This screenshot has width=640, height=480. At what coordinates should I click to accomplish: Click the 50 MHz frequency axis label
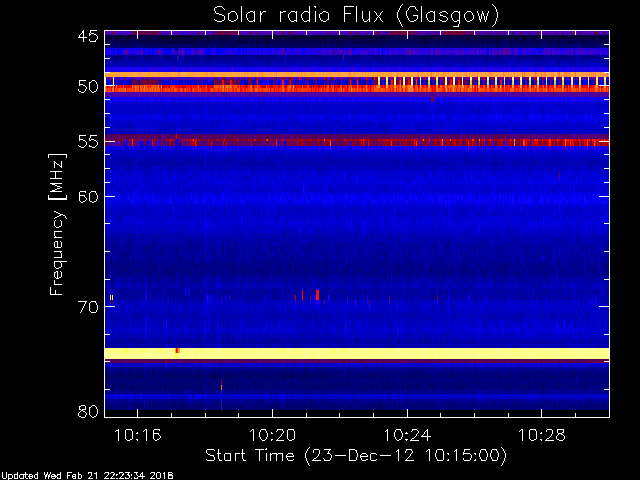tap(88, 87)
